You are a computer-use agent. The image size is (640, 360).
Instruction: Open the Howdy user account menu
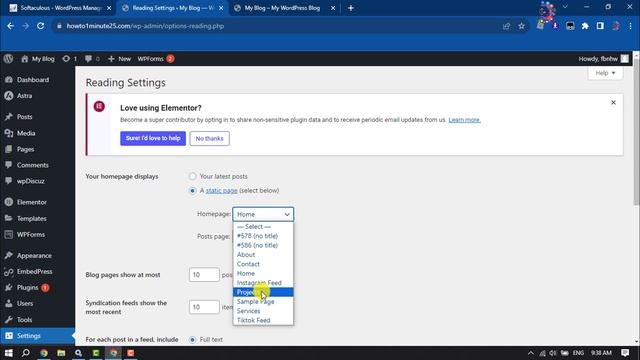click(x=604, y=59)
